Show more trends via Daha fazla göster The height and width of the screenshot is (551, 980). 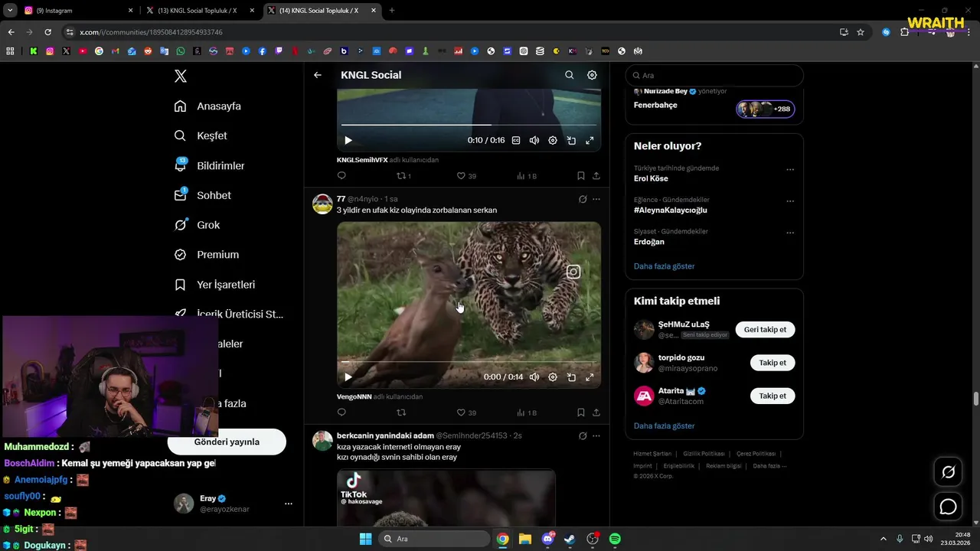664,266
